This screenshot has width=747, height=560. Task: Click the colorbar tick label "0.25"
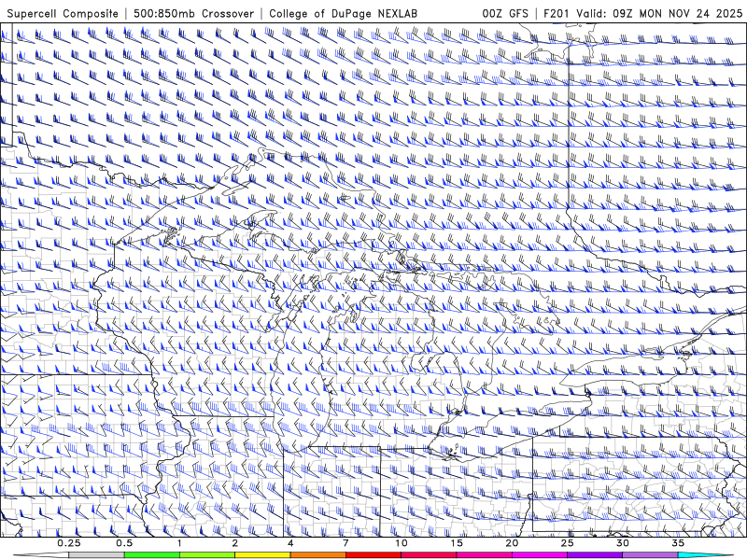[69, 543]
